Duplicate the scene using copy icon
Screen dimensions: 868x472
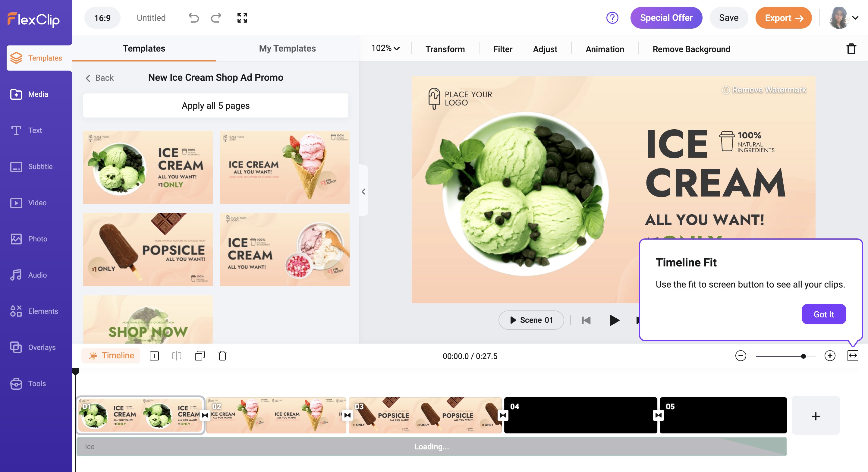(x=200, y=356)
